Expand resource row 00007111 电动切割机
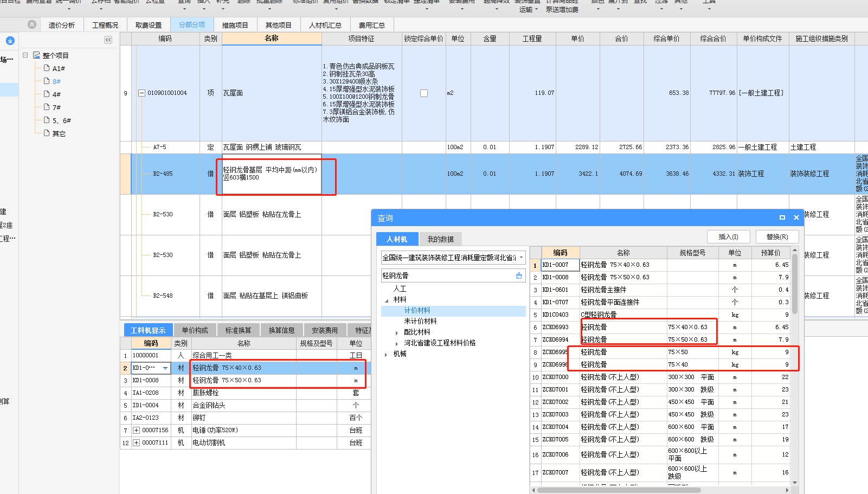The width and height of the screenshot is (868, 494). click(x=137, y=442)
